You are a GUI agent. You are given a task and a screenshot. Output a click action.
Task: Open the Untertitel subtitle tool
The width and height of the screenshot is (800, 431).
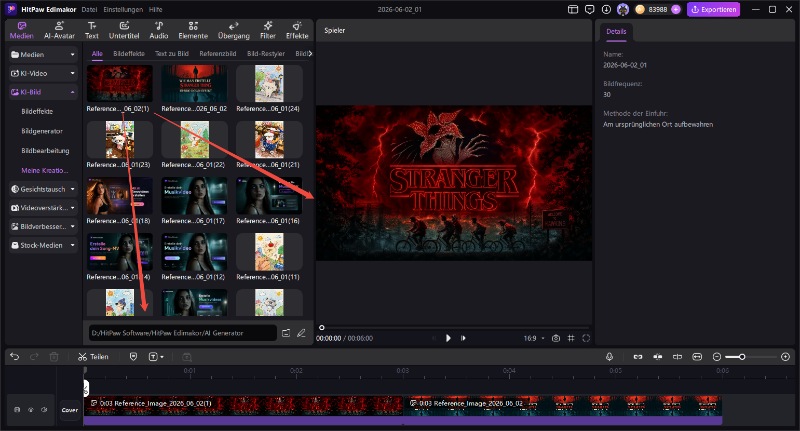(124, 30)
